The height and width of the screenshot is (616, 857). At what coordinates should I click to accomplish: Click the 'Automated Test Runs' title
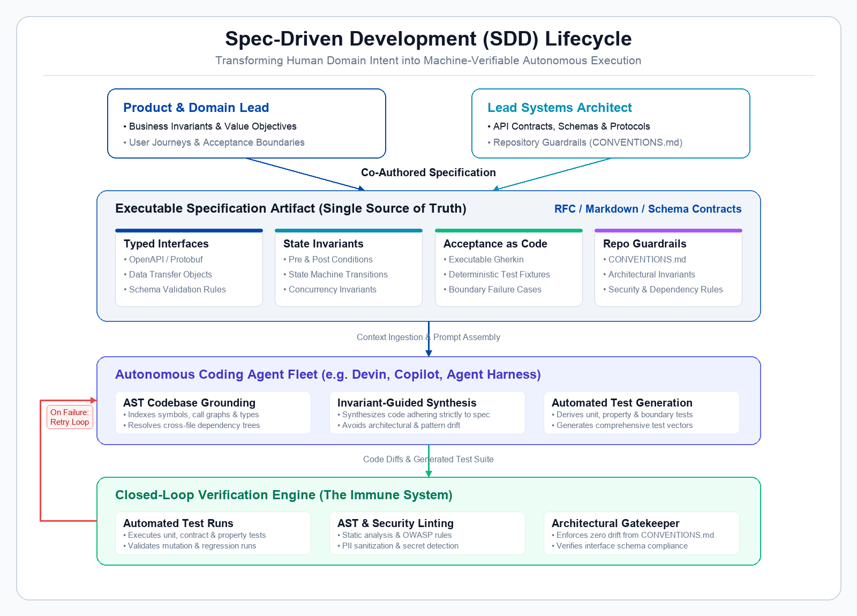coord(178,523)
